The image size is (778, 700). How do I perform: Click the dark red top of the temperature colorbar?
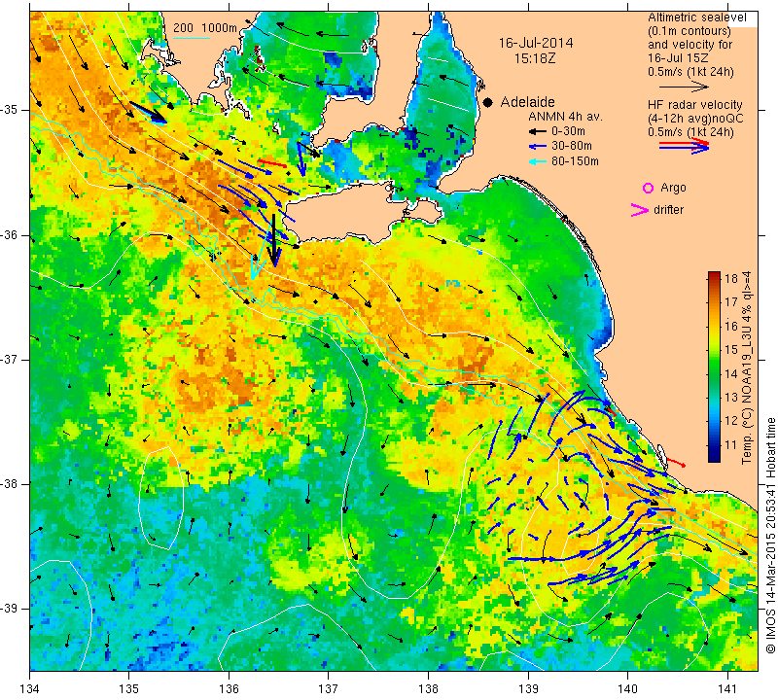(714, 274)
